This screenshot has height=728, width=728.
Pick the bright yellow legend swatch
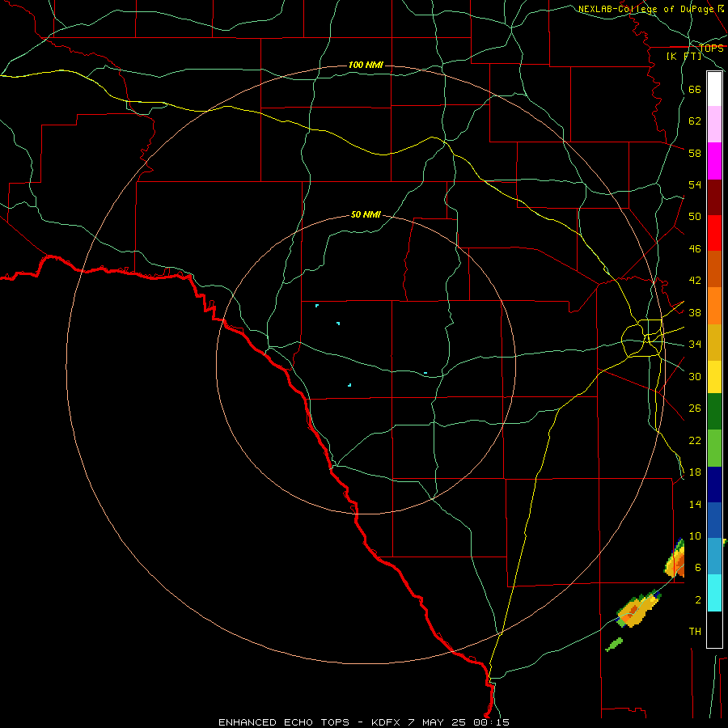[714, 377]
